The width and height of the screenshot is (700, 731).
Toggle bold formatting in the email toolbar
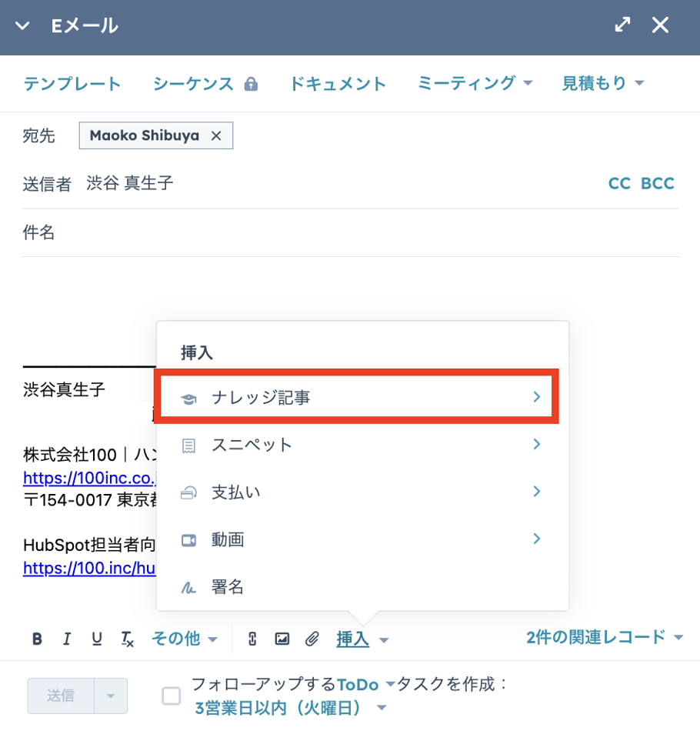click(x=37, y=639)
